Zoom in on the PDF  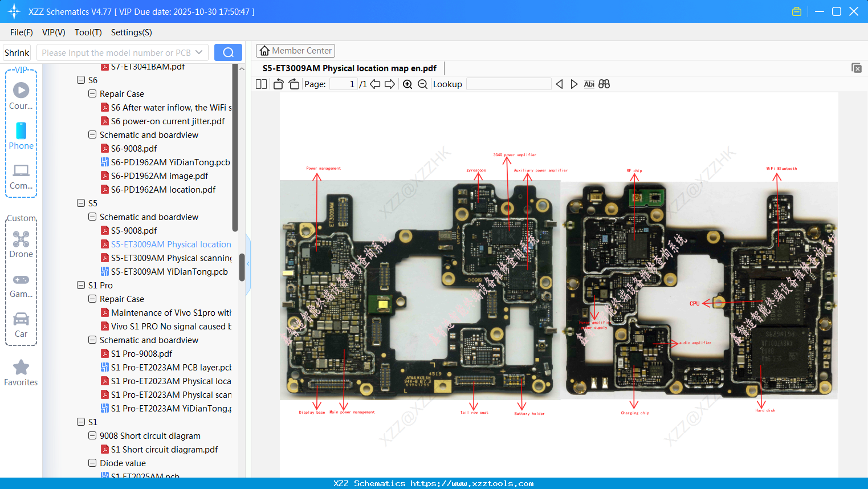point(407,84)
